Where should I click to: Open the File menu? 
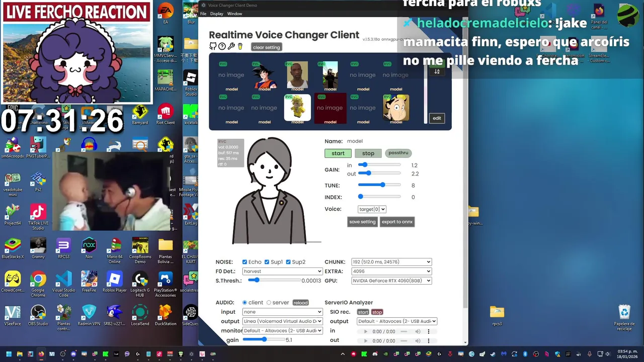coord(203,14)
